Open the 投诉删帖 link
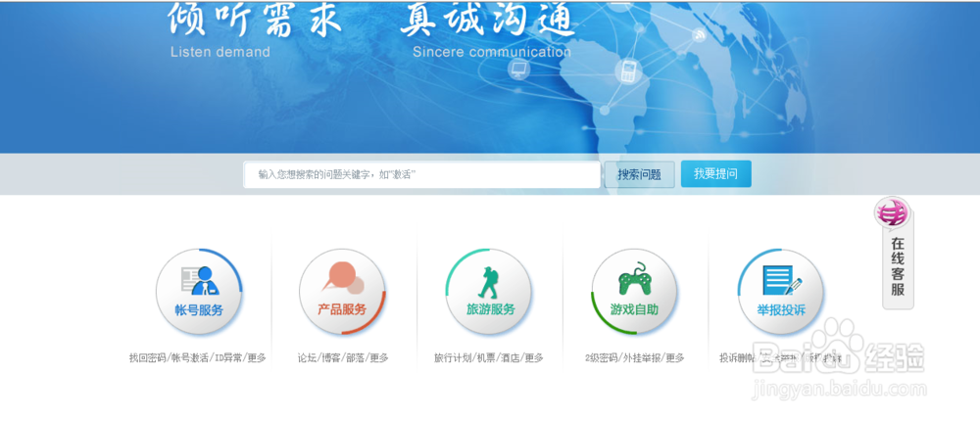Image resolution: width=980 pixels, height=422 pixels. (738, 358)
